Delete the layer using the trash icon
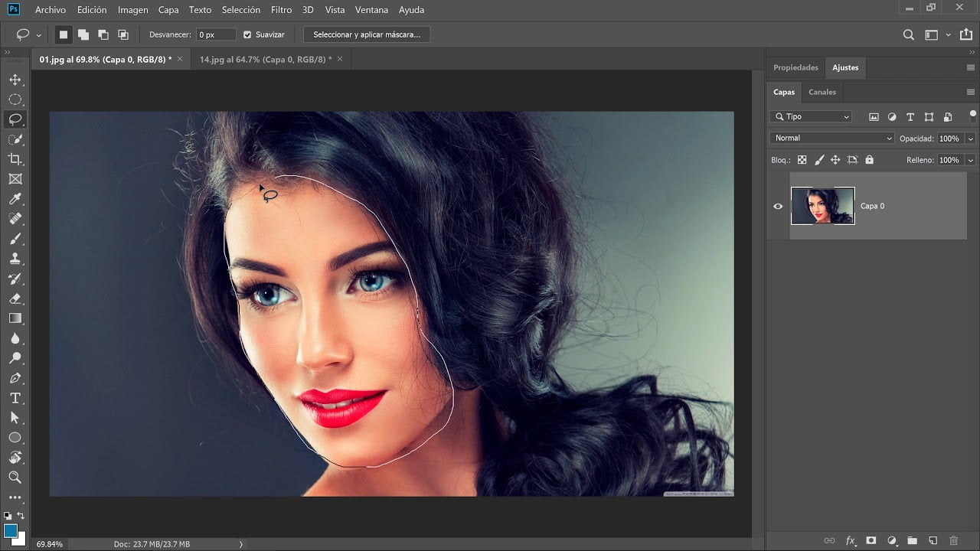The width and height of the screenshot is (980, 551). click(x=955, y=540)
